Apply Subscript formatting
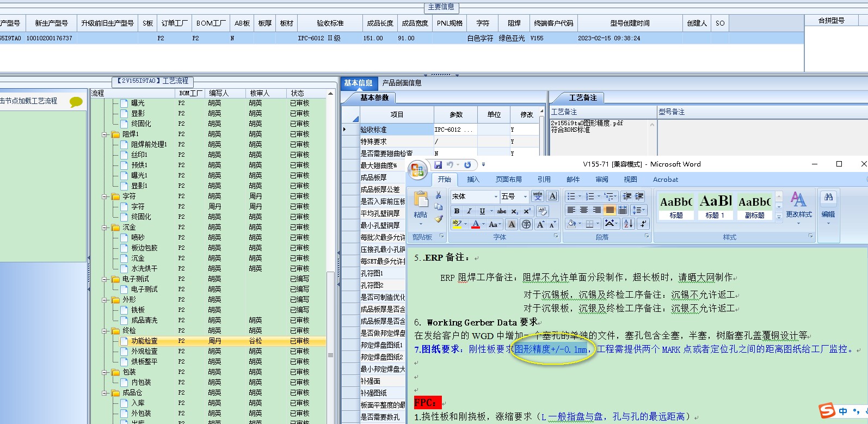Screen dimensions: 868x424 [x=515, y=211]
